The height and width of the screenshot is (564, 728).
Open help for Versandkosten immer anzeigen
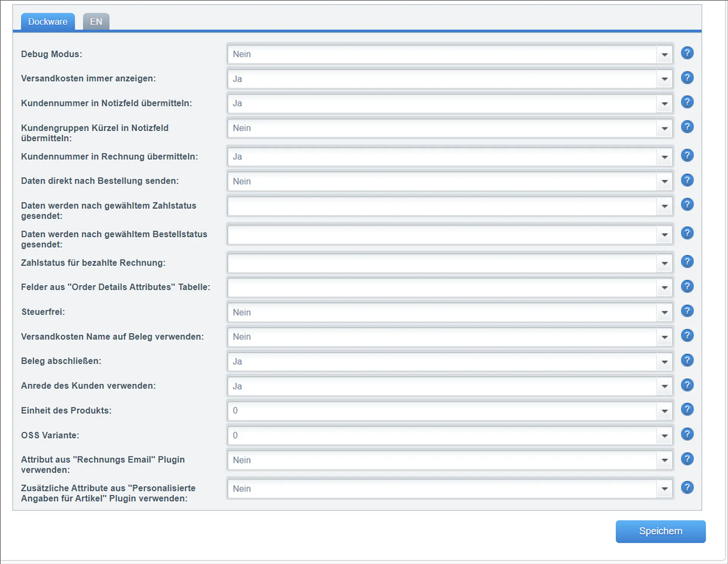687,78
